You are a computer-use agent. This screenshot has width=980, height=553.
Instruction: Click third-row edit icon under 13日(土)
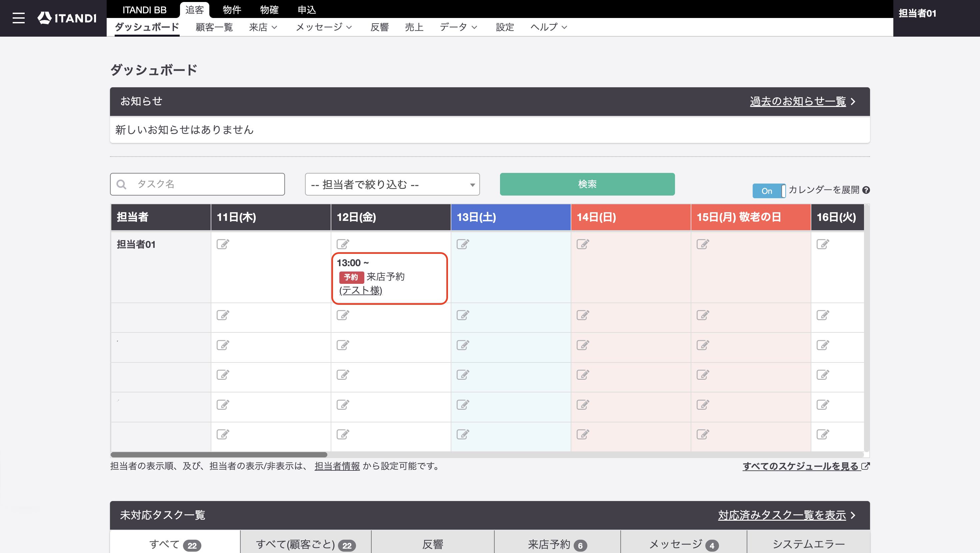pos(463,345)
